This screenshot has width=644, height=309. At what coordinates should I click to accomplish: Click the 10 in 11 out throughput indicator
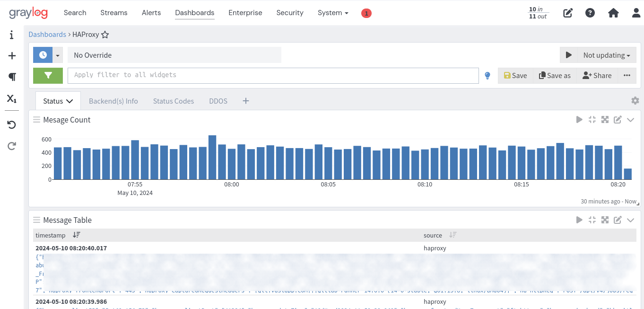[538, 13]
